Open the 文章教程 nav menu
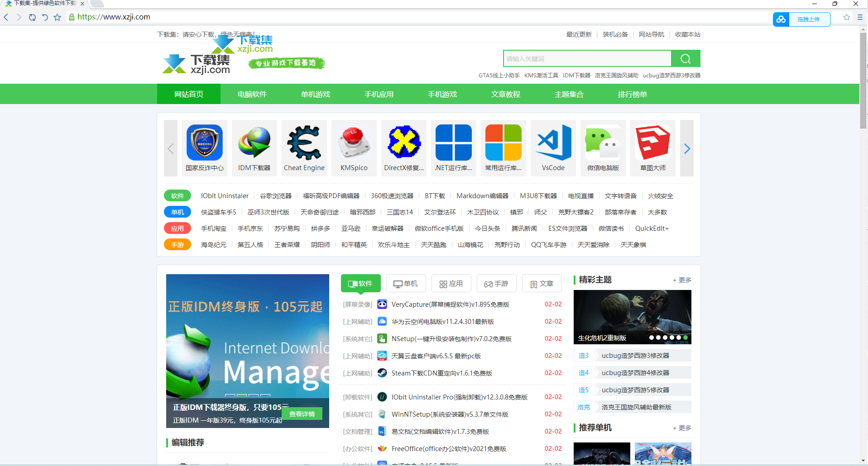The height and width of the screenshot is (466, 868). (506, 94)
